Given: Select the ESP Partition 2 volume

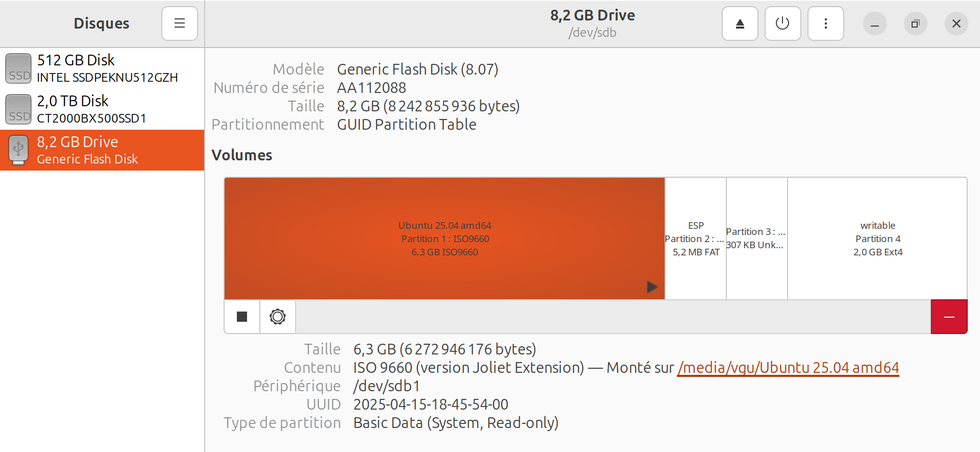Looking at the screenshot, I should 696,239.
